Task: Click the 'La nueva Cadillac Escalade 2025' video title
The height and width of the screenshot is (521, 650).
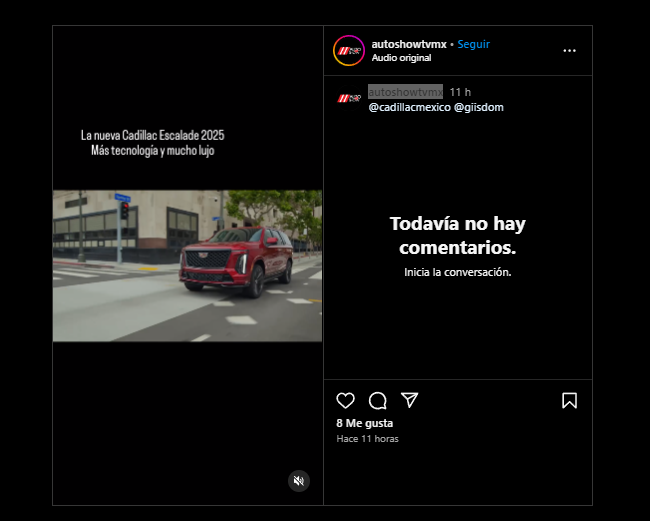Action: click(153, 135)
